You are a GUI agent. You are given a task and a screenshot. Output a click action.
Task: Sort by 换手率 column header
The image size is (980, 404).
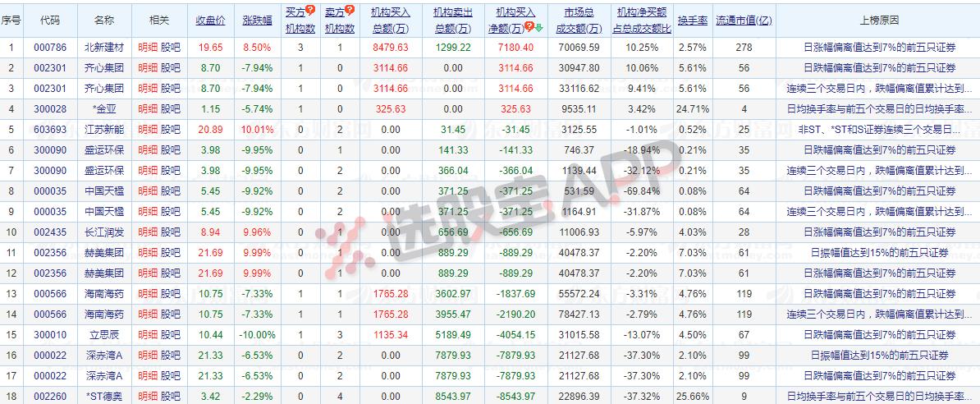click(693, 20)
